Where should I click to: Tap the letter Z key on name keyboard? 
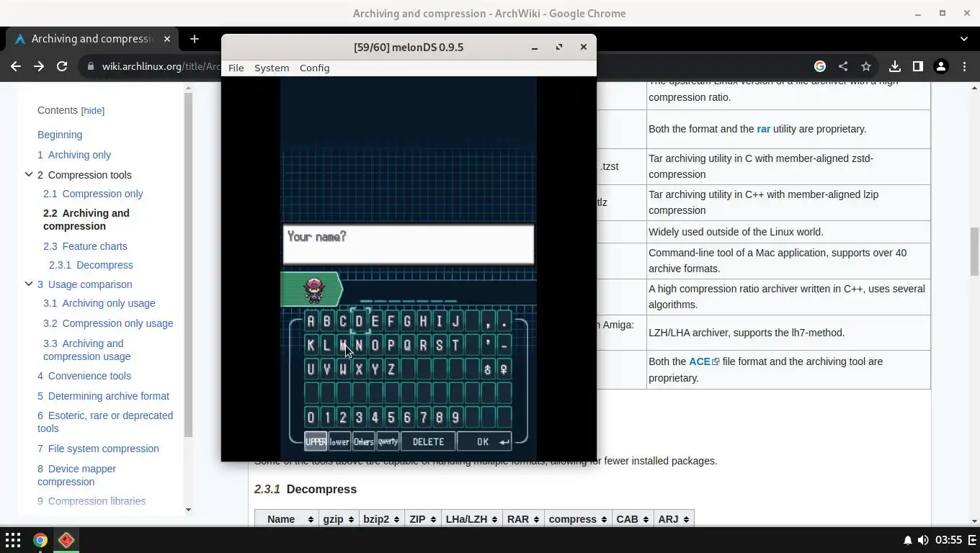391,369
